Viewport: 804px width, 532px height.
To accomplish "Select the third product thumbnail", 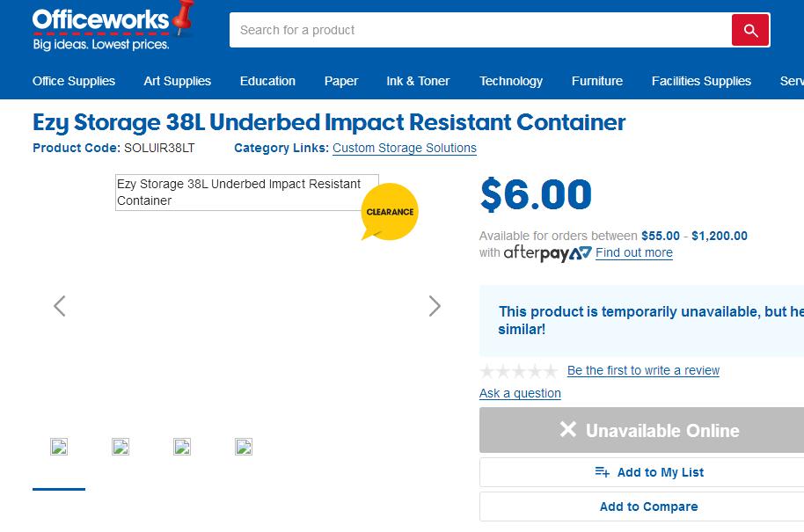I will [x=182, y=447].
